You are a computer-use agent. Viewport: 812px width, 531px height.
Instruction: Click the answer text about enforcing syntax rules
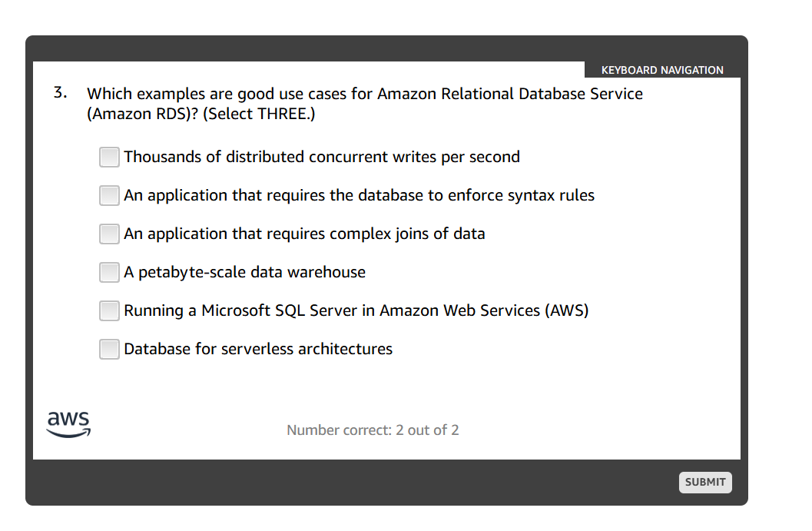[x=359, y=195]
